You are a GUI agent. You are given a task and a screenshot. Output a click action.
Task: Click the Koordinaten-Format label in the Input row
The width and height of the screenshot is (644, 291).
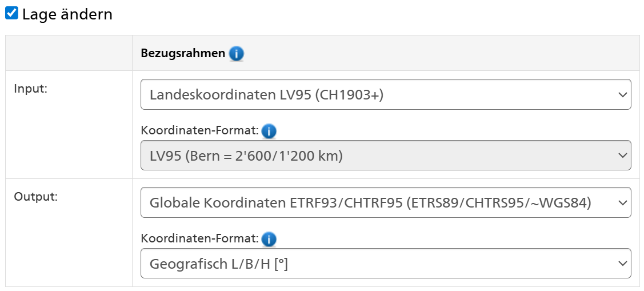pyautogui.click(x=199, y=131)
